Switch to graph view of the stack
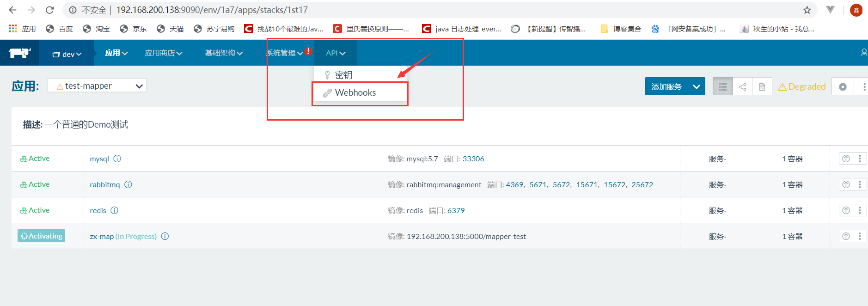Image resolution: width=868 pixels, height=306 pixels. (x=743, y=87)
